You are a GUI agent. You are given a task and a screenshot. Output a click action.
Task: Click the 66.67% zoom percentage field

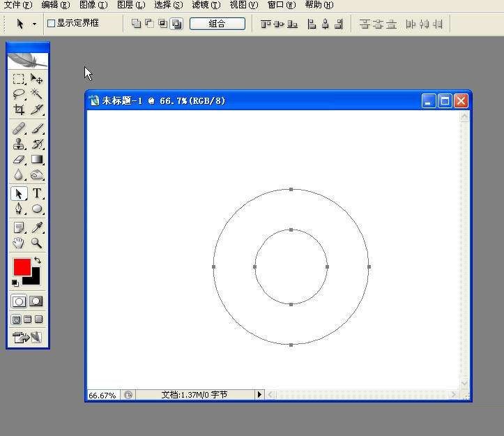coord(102,395)
